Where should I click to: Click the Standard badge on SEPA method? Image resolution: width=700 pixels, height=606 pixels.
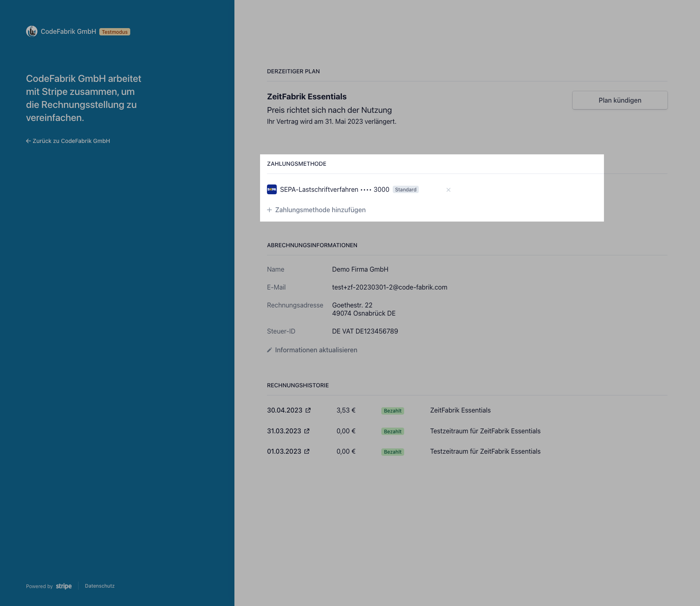(406, 189)
